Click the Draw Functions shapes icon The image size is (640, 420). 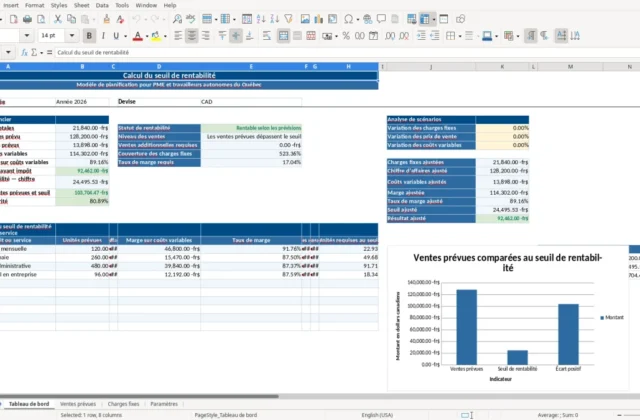coord(460,19)
